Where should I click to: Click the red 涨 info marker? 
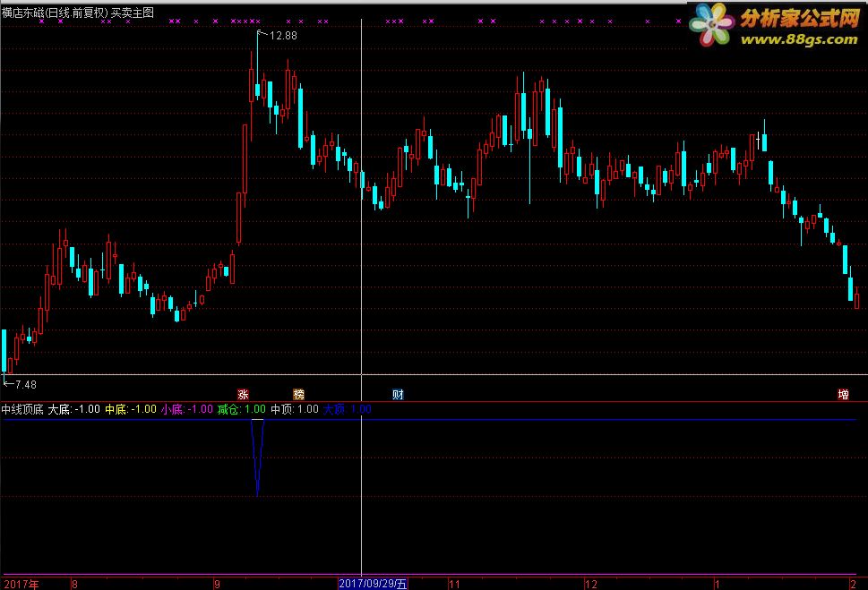(243, 395)
